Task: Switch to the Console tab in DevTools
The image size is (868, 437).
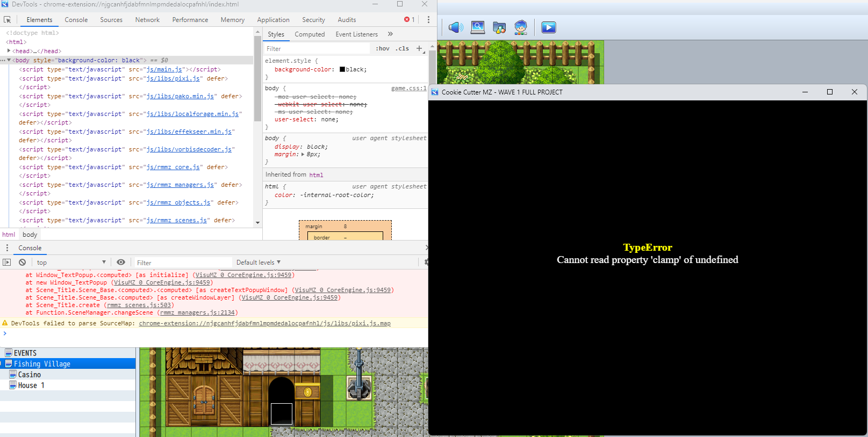Action: (x=76, y=20)
